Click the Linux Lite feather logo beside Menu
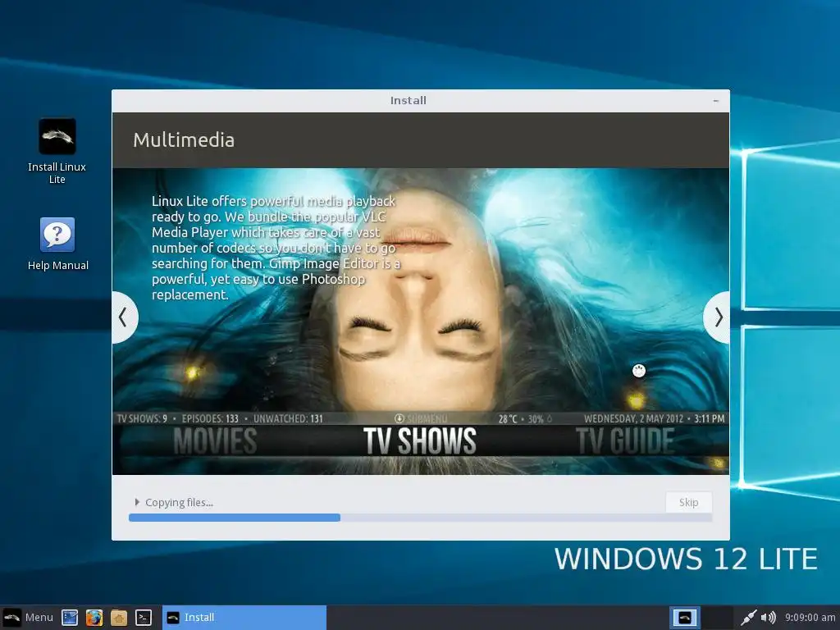840x630 pixels. click(x=11, y=617)
